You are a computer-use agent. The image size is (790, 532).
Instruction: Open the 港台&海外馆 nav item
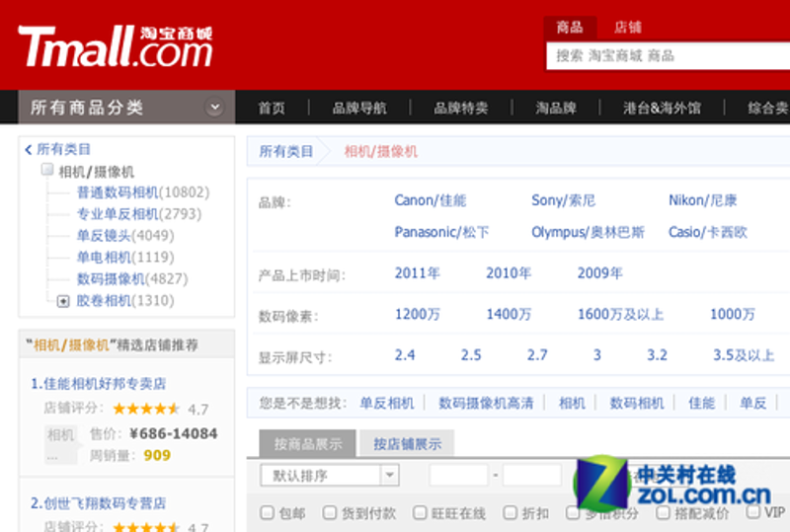coord(662,108)
